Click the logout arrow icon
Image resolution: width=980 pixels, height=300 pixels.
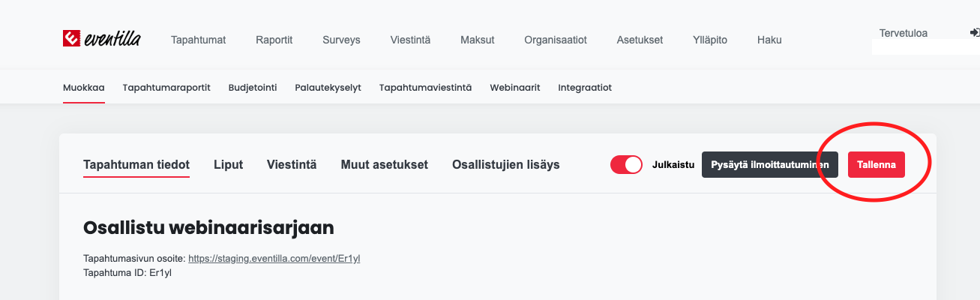974,33
